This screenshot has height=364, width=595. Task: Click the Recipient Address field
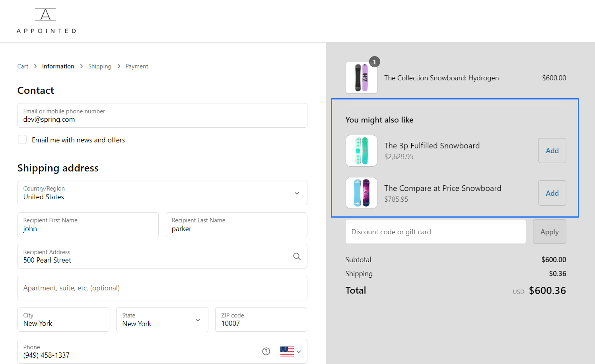[162, 256]
